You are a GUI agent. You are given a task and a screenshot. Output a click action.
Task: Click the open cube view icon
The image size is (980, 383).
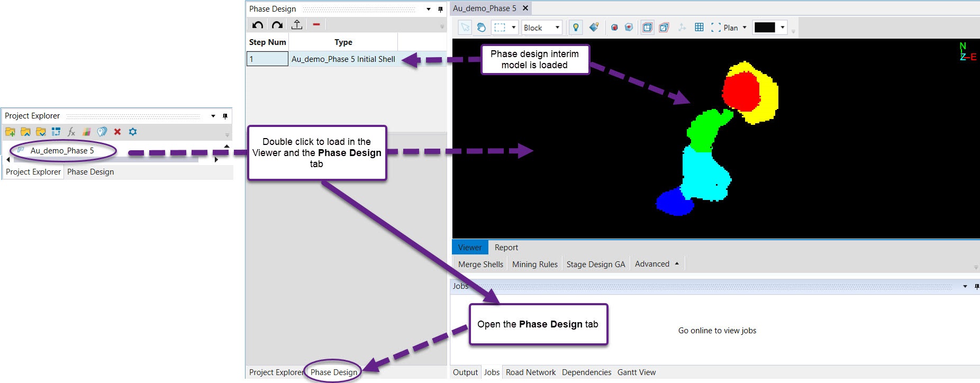[664, 28]
